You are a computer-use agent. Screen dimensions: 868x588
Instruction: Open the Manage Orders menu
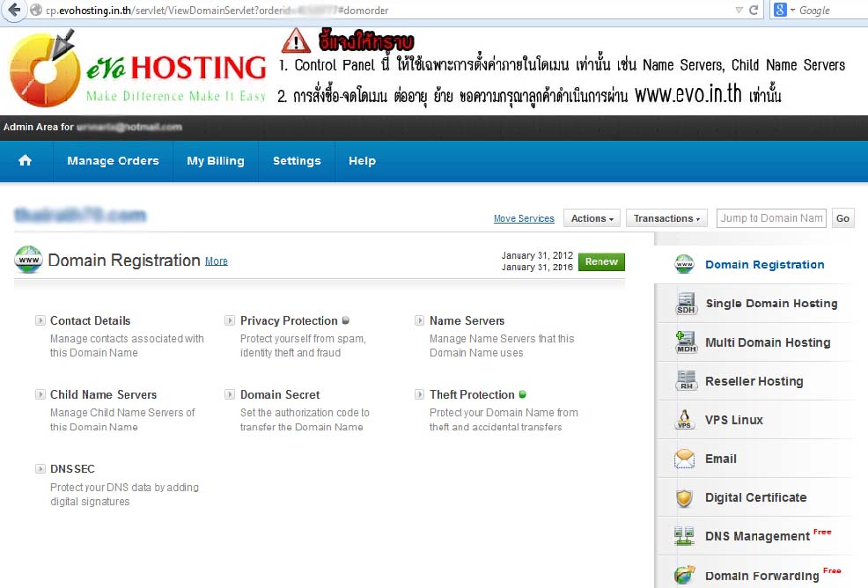pos(113,160)
